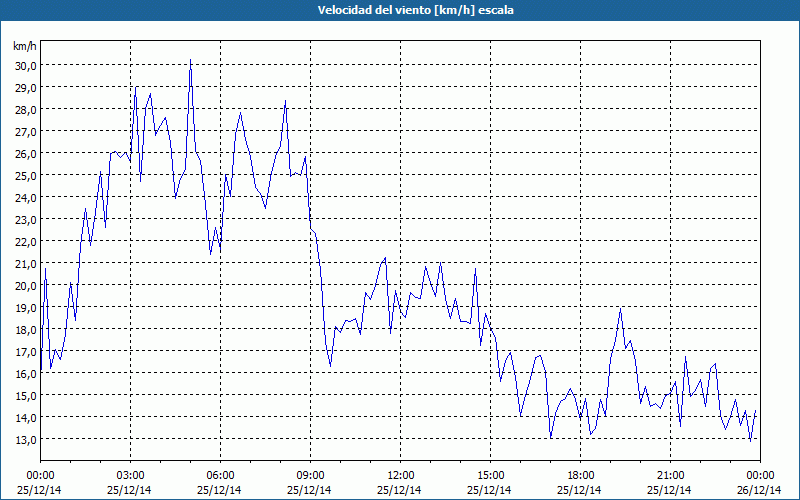Screen dimensions: 800x500
Task: Click the '12:00' x-axis time label
Action: pyautogui.click(x=401, y=476)
